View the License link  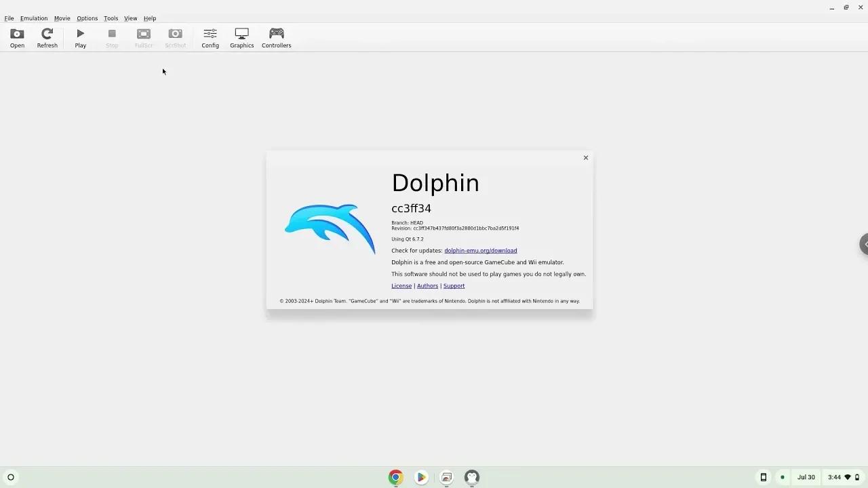[x=401, y=285]
